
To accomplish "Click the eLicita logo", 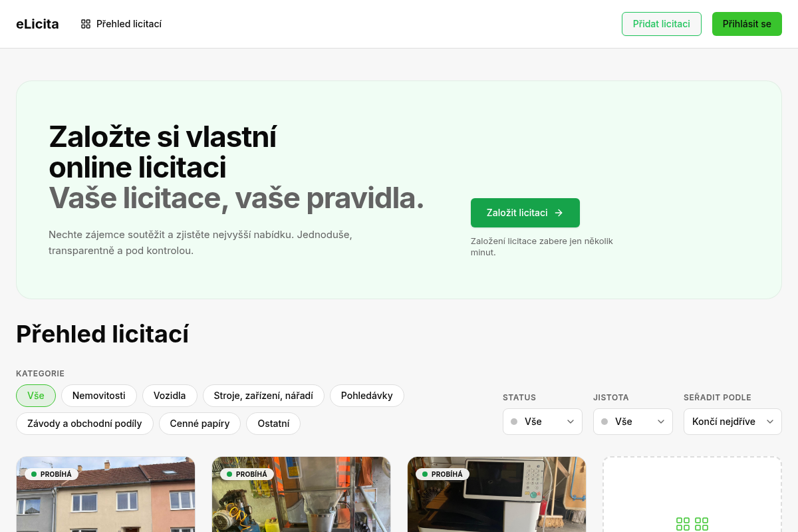I will click(x=37, y=24).
